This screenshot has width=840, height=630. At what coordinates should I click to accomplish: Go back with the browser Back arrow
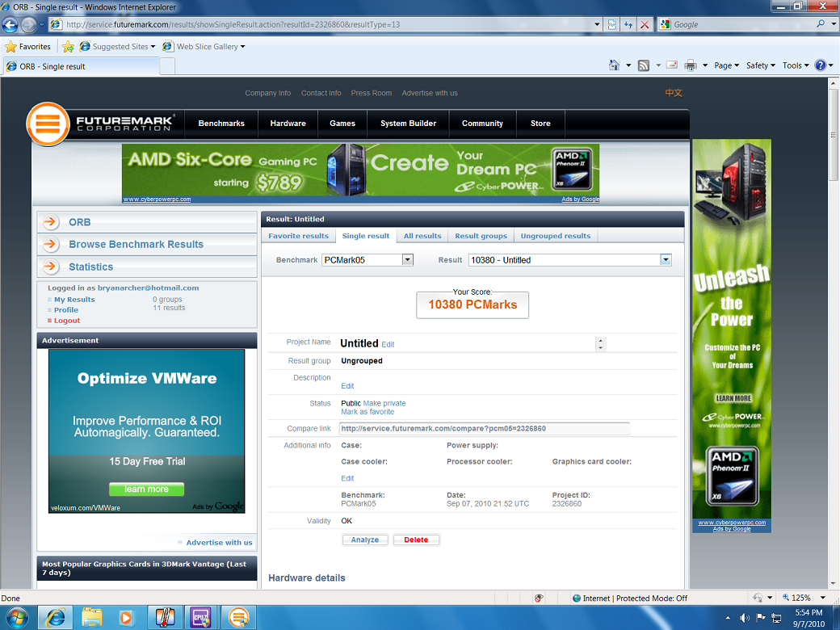(x=10, y=24)
